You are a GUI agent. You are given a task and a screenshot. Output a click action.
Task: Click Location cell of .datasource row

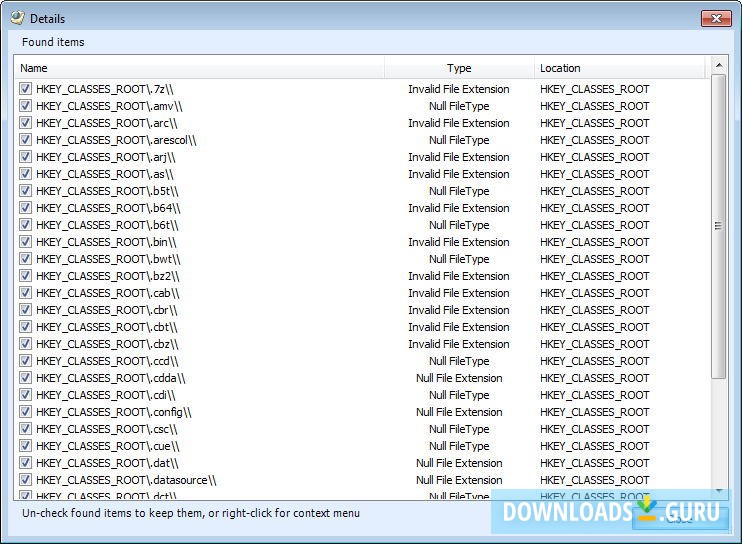click(x=594, y=480)
